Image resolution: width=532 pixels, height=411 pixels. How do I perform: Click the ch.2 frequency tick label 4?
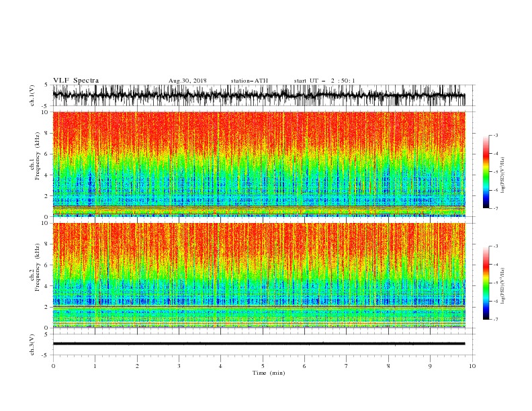coord(46,286)
